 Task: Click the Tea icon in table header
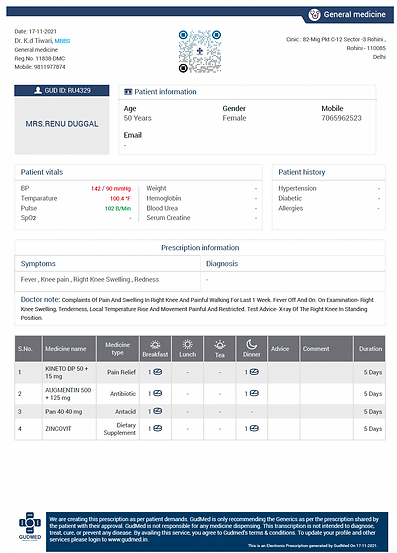(x=220, y=345)
